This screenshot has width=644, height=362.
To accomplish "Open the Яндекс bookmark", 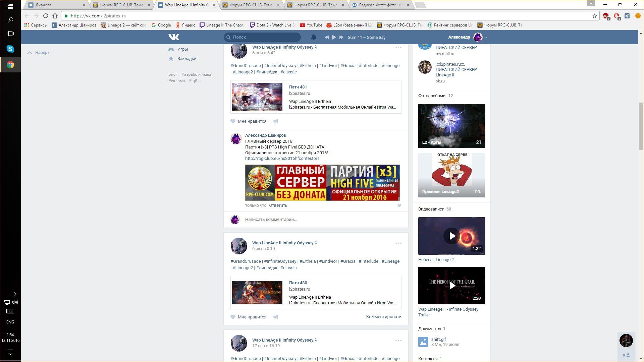I will pos(185,25).
